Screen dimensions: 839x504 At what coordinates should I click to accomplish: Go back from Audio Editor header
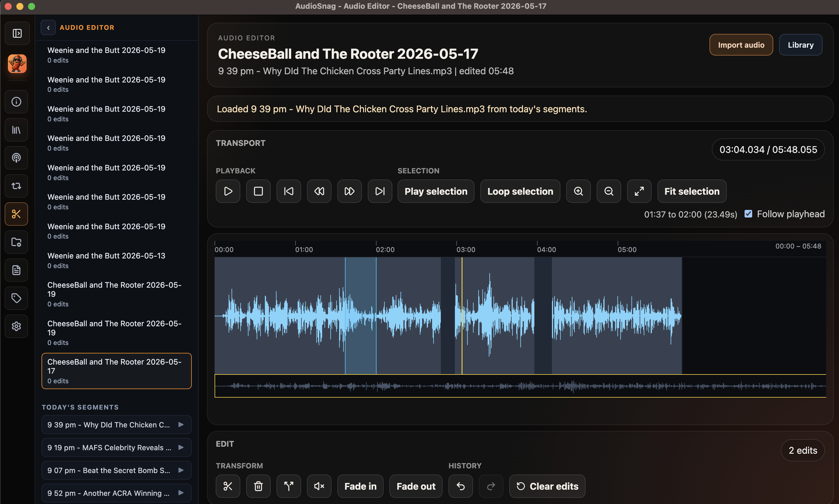click(48, 27)
